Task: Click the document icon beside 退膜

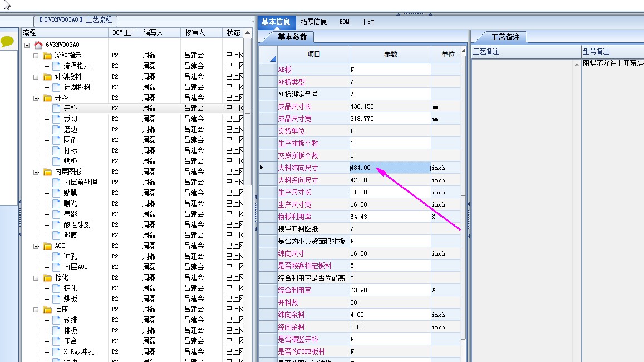Action: click(56, 236)
